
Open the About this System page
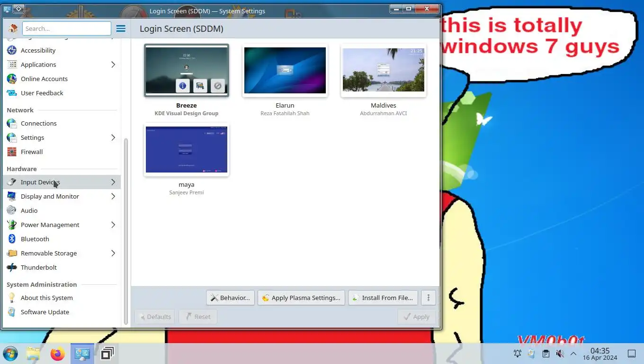click(x=62, y=298)
